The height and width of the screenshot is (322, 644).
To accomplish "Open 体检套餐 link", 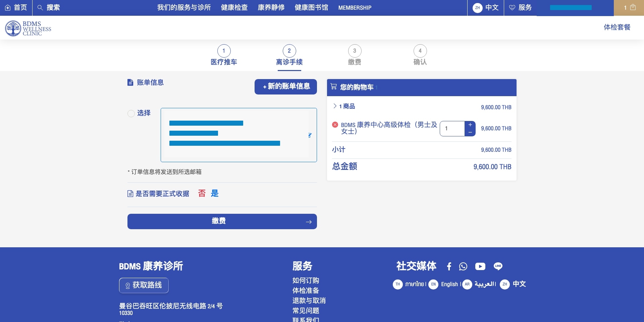I will (617, 27).
